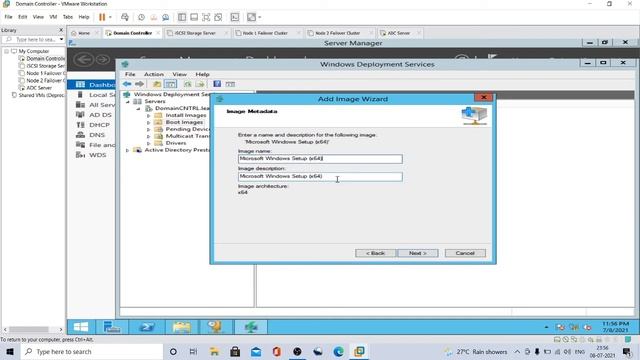Click the WDS toolbar Back arrow

coord(127,84)
